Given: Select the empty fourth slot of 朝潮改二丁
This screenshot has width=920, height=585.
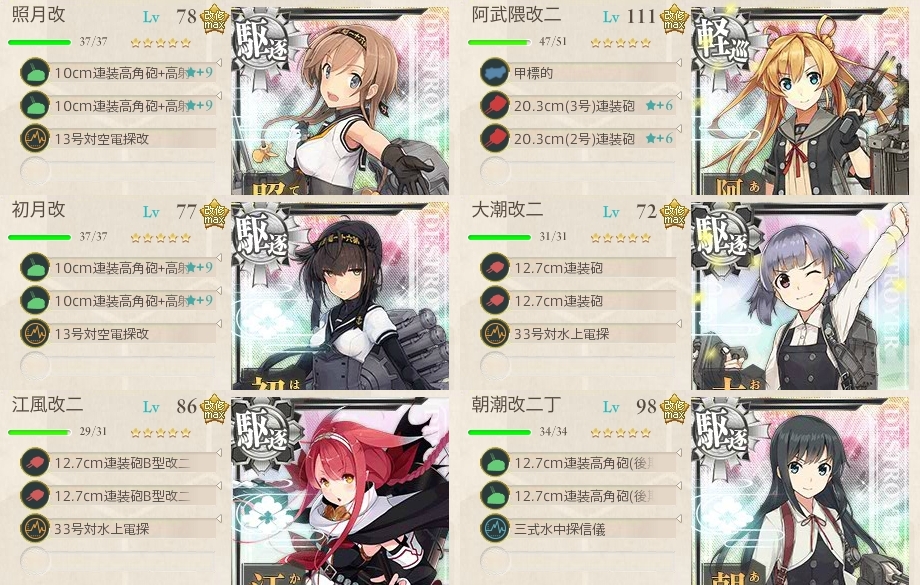Looking at the screenshot, I should pos(578,561).
